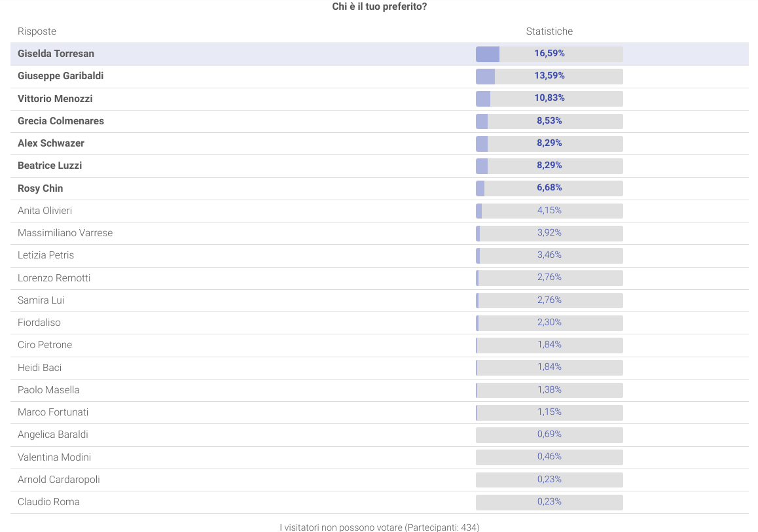The width and height of the screenshot is (758, 532).
Task: Select the Beatrice Luzzi entry
Action: point(50,166)
